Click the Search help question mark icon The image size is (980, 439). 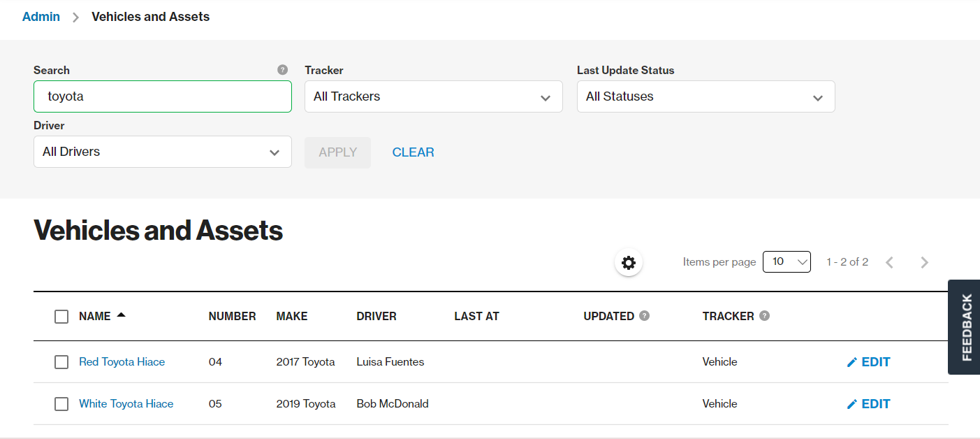click(x=282, y=70)
